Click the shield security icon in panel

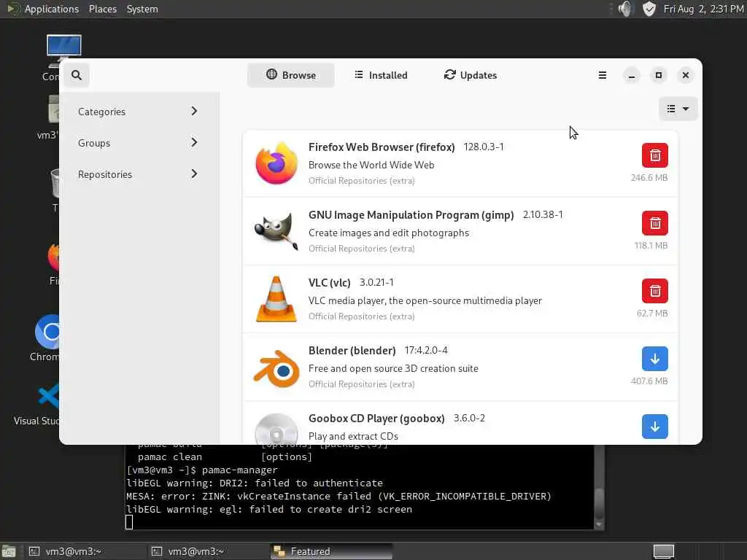649,9
